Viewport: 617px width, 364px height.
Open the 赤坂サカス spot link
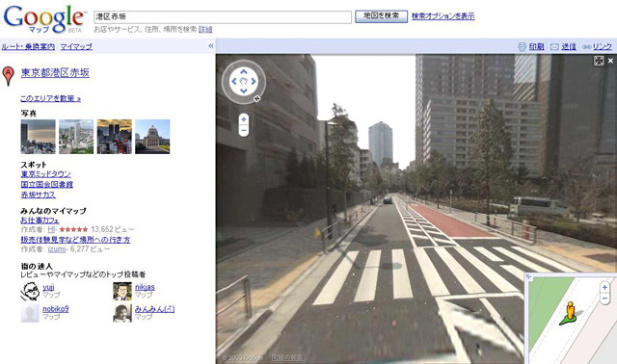pyautogui.click(x=39, y=195)
